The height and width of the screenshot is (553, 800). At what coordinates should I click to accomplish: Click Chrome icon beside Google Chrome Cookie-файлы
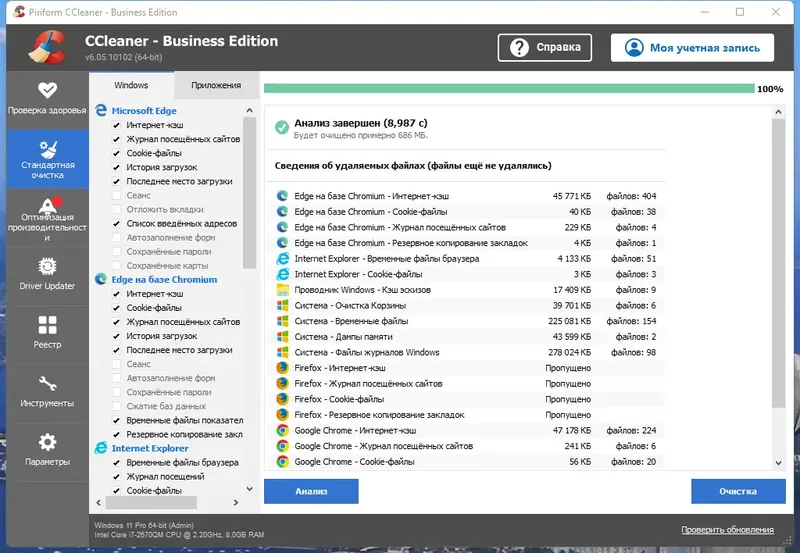click(x=282, y=462)
